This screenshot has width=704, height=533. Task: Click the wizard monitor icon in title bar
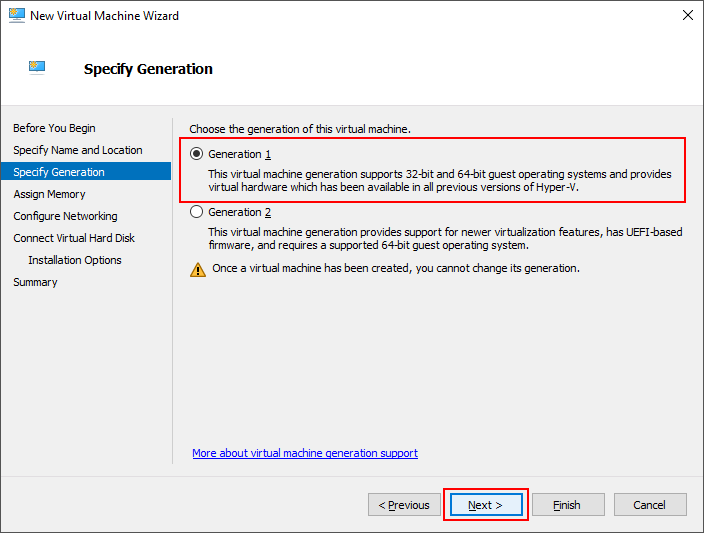[x=17, y=15]
